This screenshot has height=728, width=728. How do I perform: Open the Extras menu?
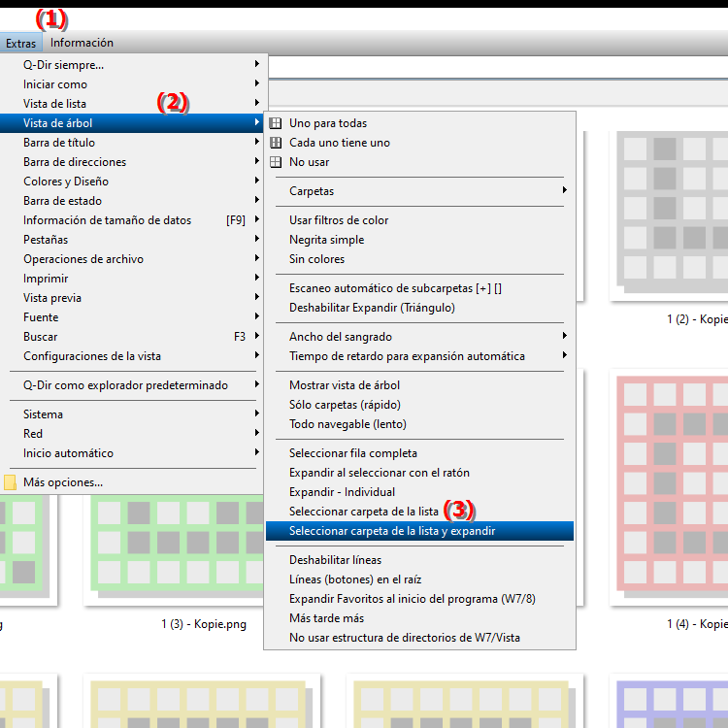[x=21, y=43]
